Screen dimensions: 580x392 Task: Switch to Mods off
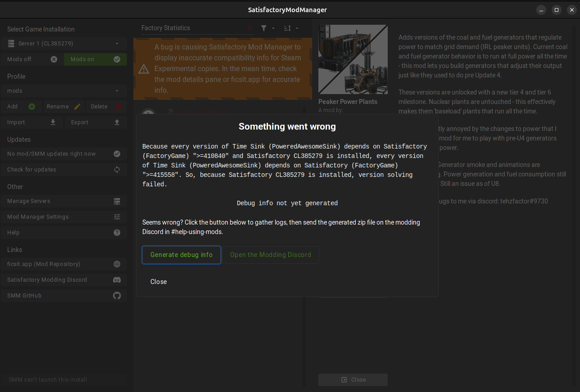coord(32,59)
